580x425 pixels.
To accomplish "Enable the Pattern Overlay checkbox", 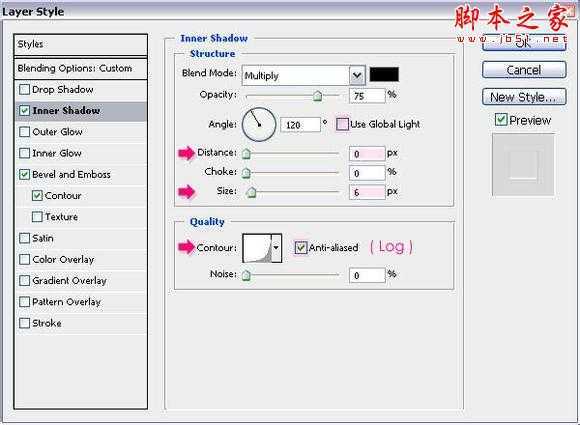I will click(24, 302).
